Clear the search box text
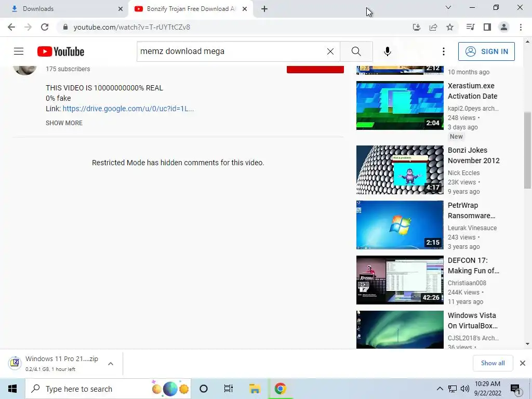This screenshot has width=532, height=399. [330, 51]
